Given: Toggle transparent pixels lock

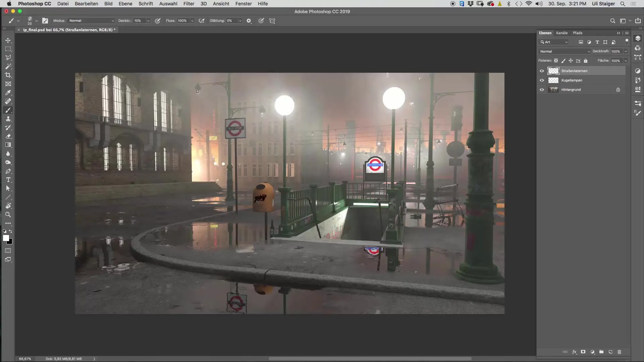Looking at the screenshot, I should 556,61.
